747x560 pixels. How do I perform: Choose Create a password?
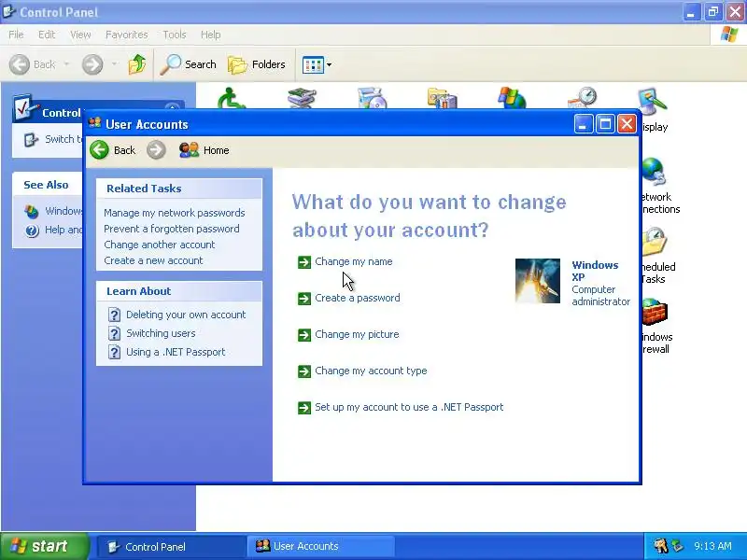[x=358, y=298]
